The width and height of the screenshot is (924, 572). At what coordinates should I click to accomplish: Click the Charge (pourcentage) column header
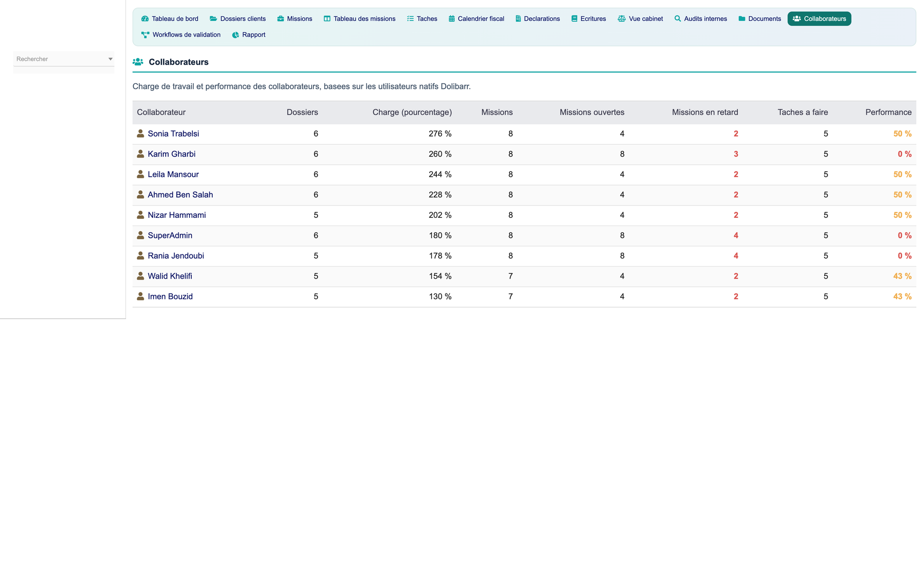412,113
